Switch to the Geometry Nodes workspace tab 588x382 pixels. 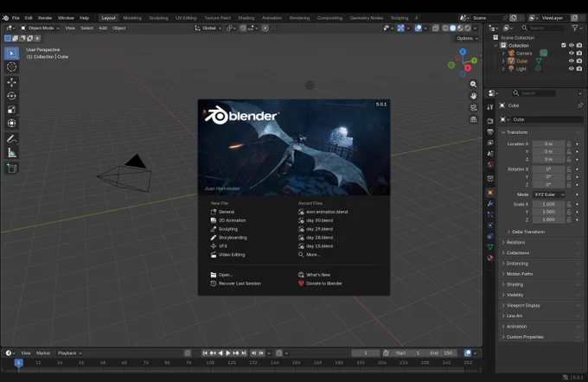[367, 18]
